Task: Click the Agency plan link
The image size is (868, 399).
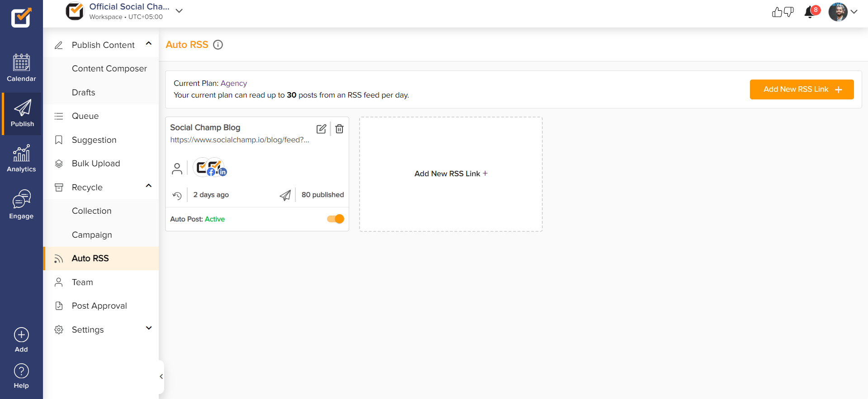Action: pos(234,83)
